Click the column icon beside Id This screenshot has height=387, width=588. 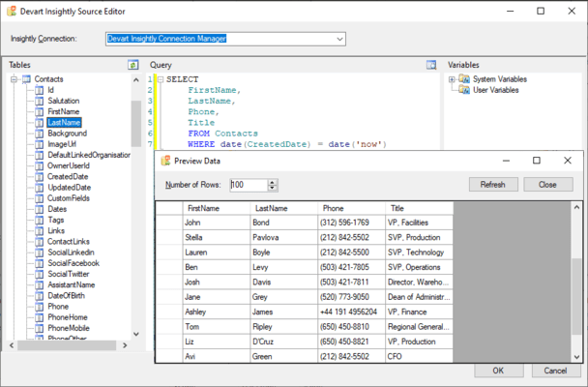click(40, 90)
